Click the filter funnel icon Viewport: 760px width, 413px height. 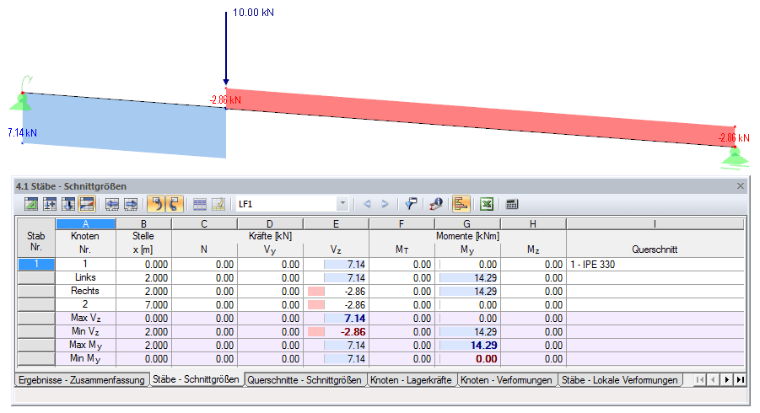point(411,204)
